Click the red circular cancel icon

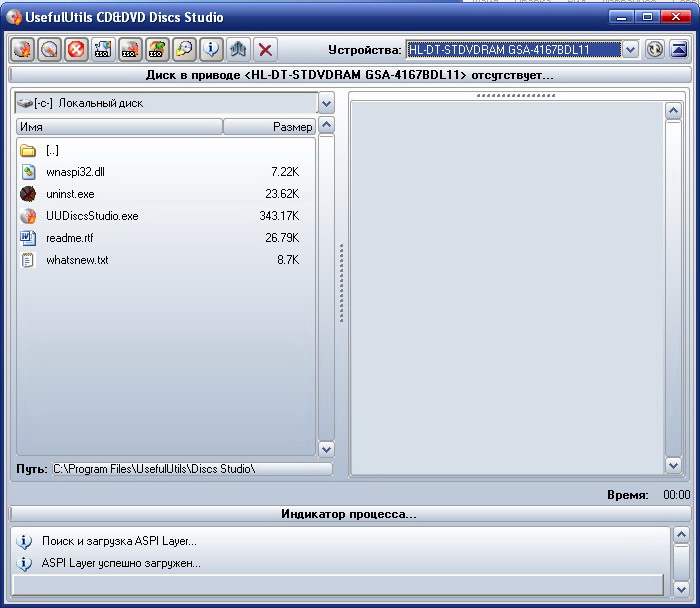click(76, 49)
